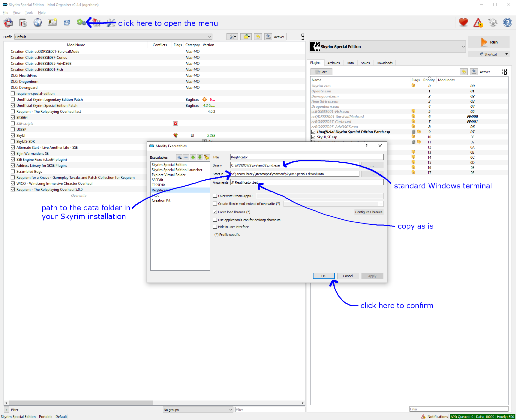This screenshot has width=516, height=420.
Task: Open the Shortcut dropdown button
Action: pyautogui.click(x=488, y=54)
